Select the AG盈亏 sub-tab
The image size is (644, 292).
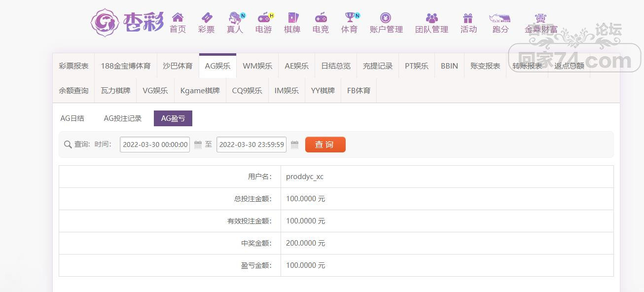pos(173,118)
